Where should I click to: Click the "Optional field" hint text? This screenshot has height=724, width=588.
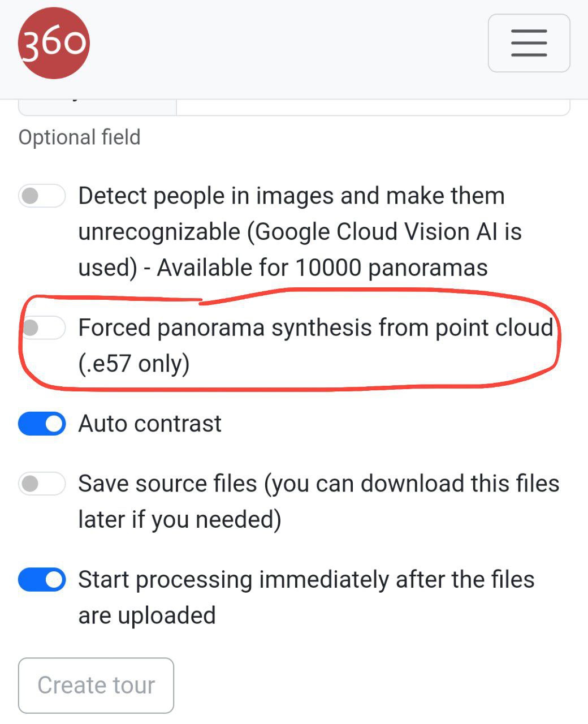[79, 137]
